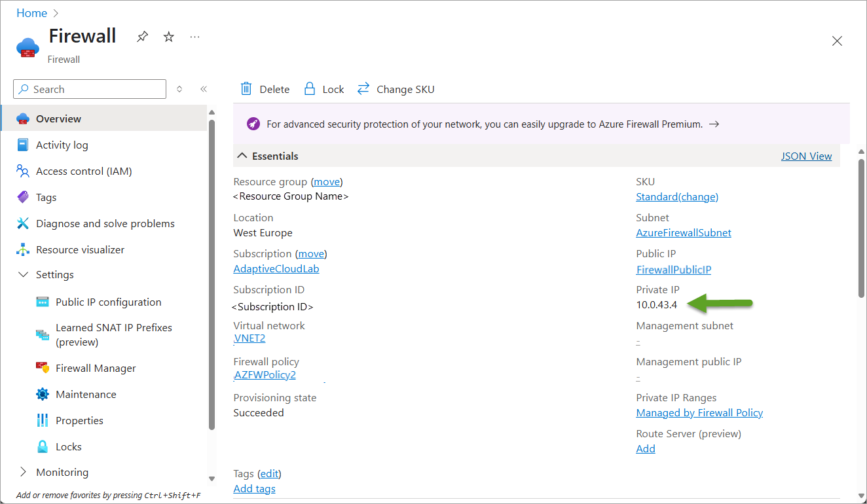Click the sidebar Search input field
867x504 pixels.
90,89
